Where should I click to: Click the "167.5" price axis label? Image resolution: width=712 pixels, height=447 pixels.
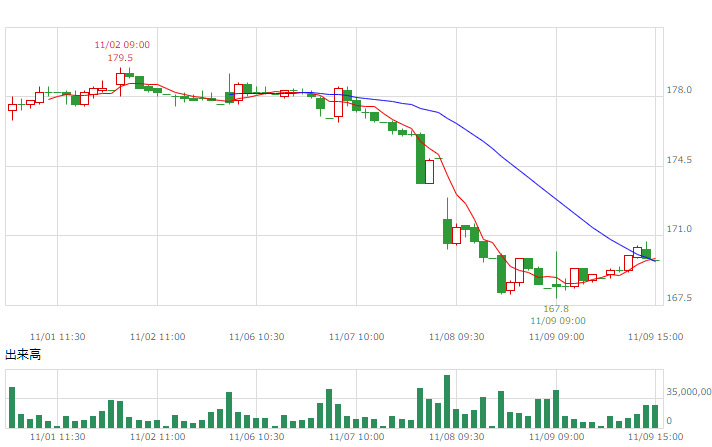pyautogui.click(x=679, y=298)
